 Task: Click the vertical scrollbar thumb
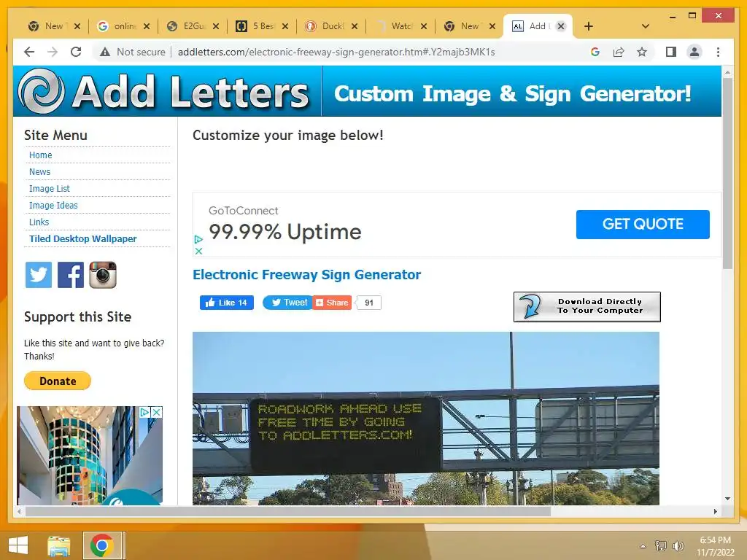[727, 174]
